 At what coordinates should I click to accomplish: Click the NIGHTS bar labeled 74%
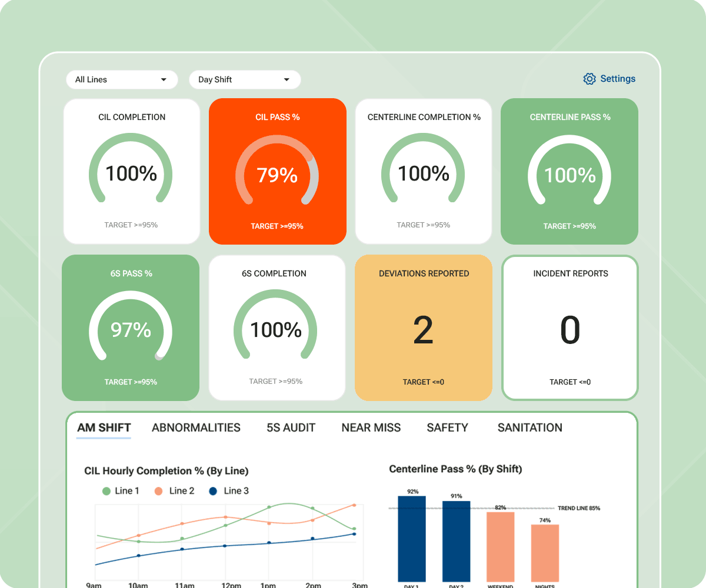[545, 553]
